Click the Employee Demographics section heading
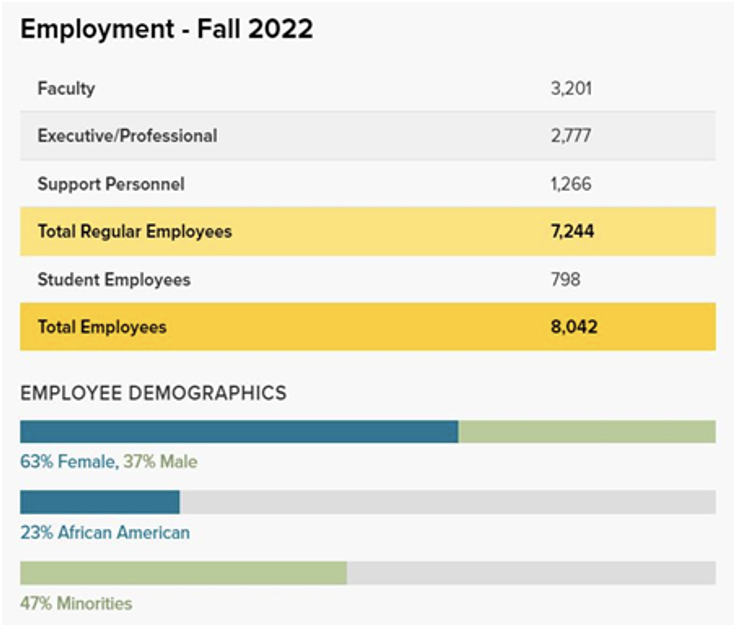738x630 pixels. pyautogui.click(x=153, y=393)
